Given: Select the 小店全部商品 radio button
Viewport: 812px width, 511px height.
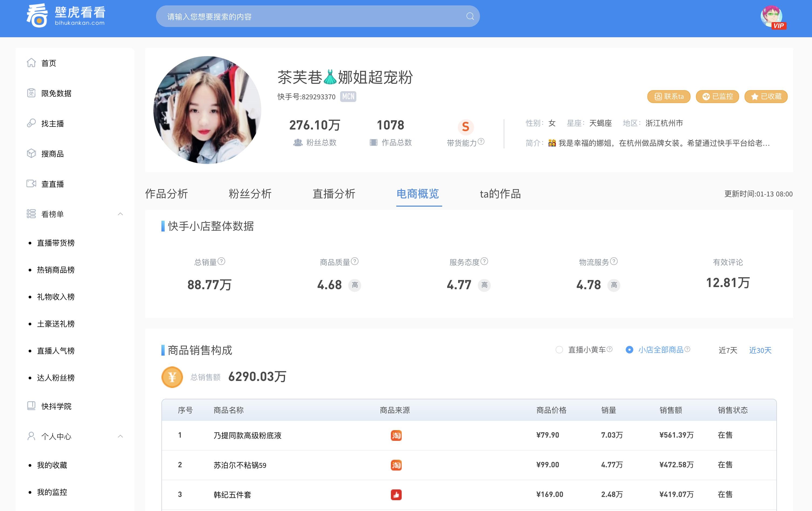Looking at the screenshot, I should (x=629, y=350).
